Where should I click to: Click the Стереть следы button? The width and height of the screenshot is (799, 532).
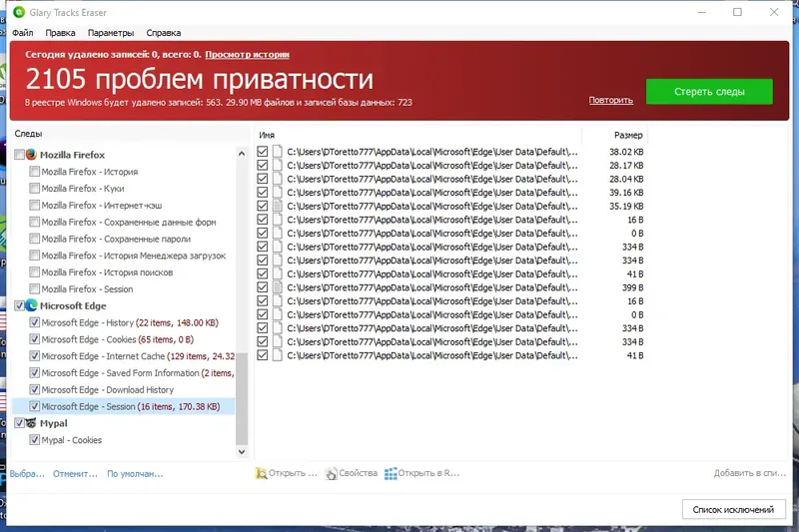(709, 92)
